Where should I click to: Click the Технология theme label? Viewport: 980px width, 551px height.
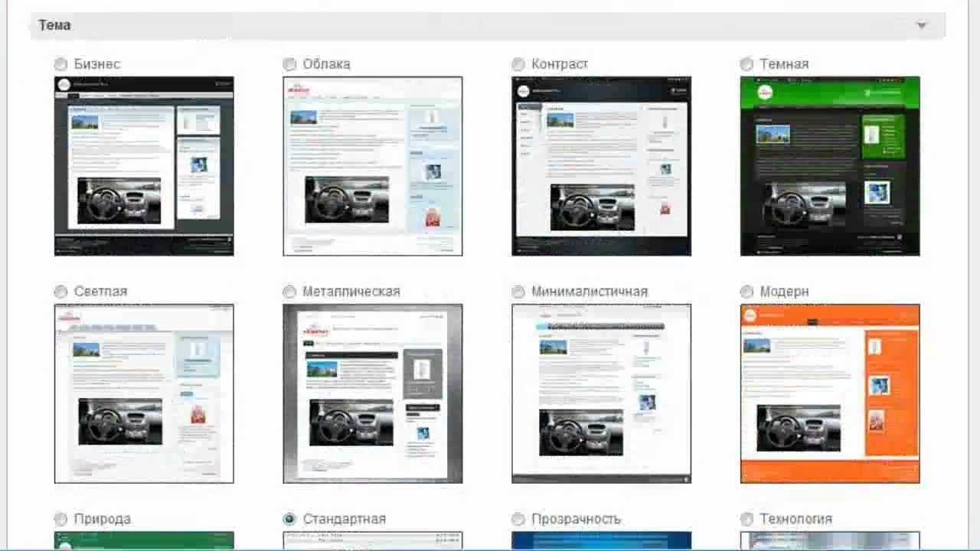pyautogui.click(x=795, y=519)
